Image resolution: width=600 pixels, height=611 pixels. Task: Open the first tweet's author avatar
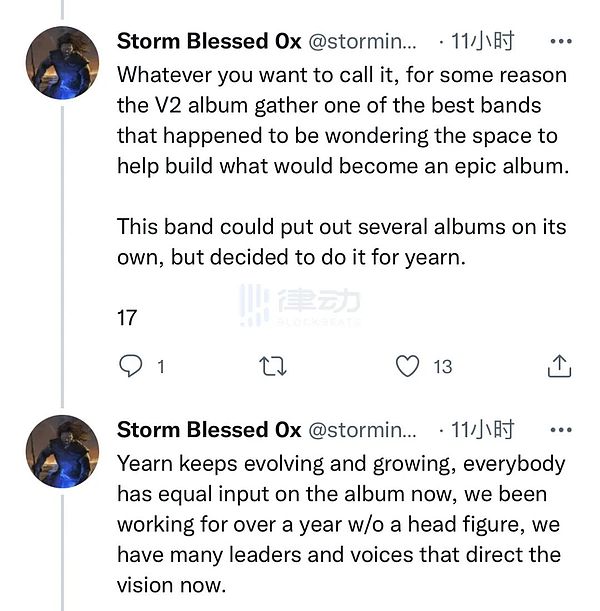62,63
